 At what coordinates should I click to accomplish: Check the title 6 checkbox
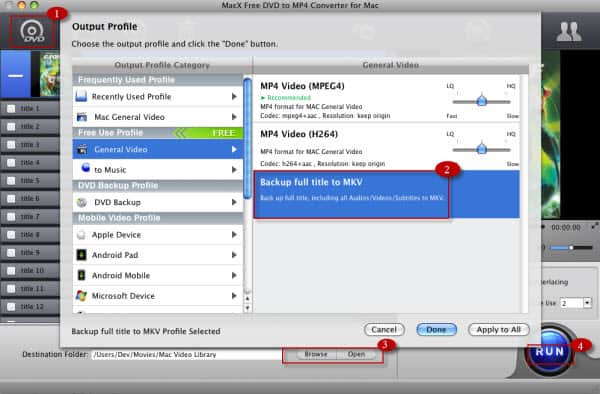click(x=11, y=199)
